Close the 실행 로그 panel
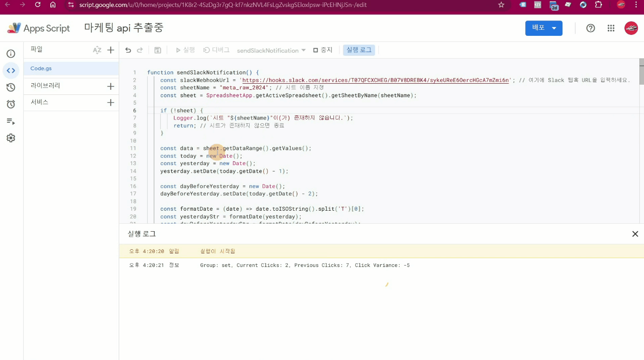 click(x=635, y=234)
